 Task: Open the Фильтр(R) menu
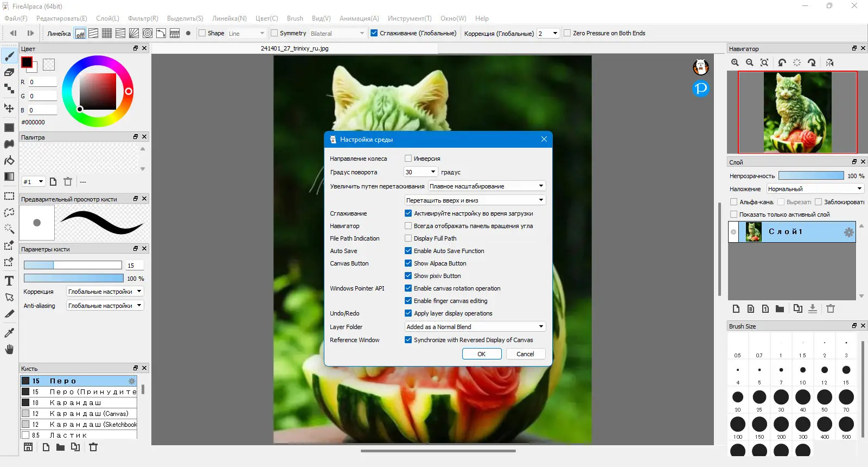(x=143, y=18)
